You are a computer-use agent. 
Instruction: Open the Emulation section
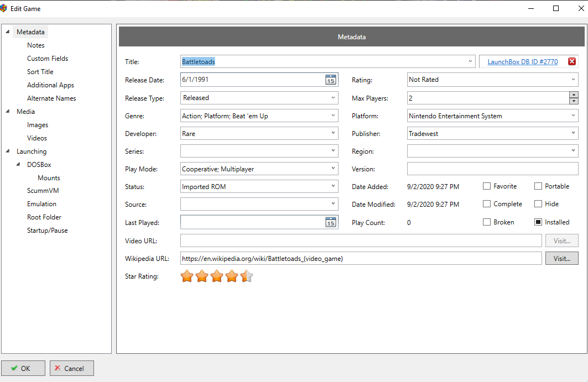point(41,204)
